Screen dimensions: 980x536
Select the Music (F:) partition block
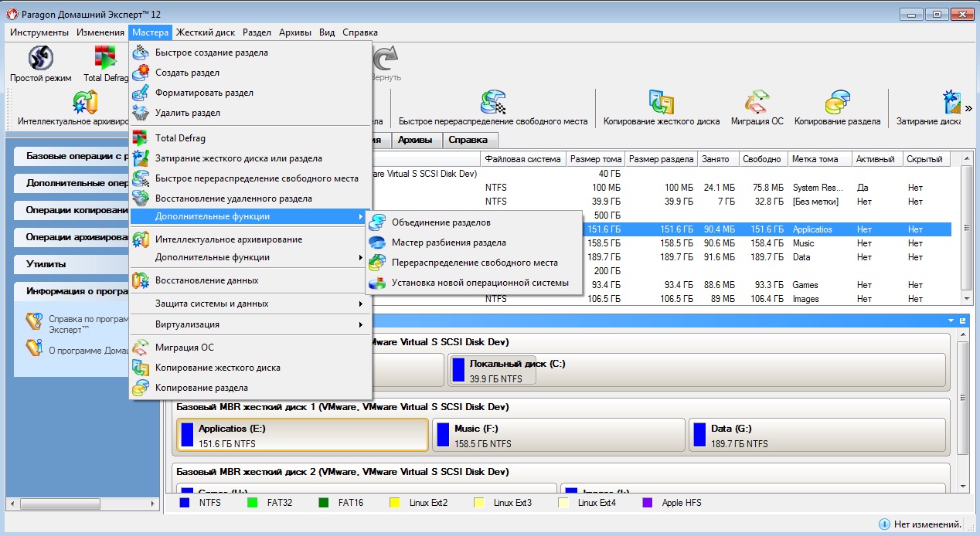(559, 435)
